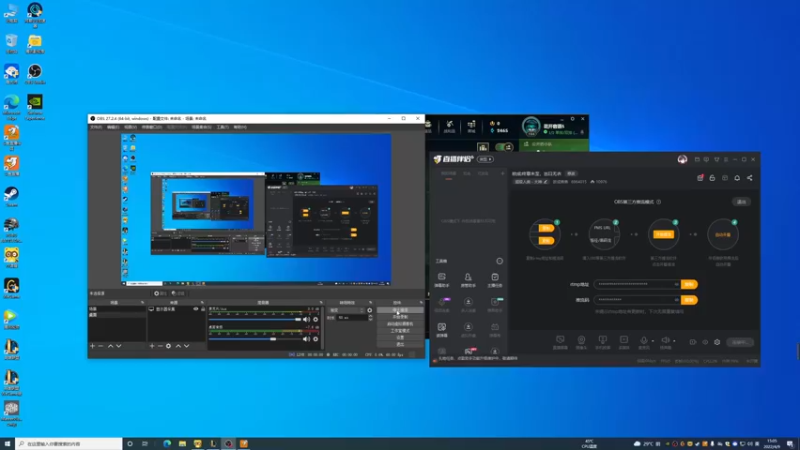Click the rtmp address input field
800x450 pixels.
coord(637,284)
